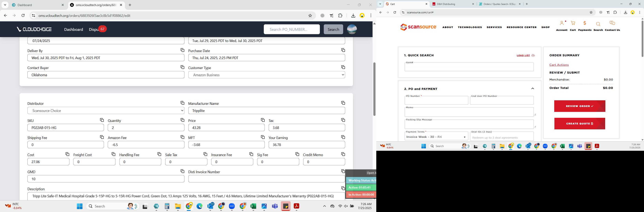Open the RESOURCE CENTER menu
Screen dimensions: 644x212
[x=522, y=27]
